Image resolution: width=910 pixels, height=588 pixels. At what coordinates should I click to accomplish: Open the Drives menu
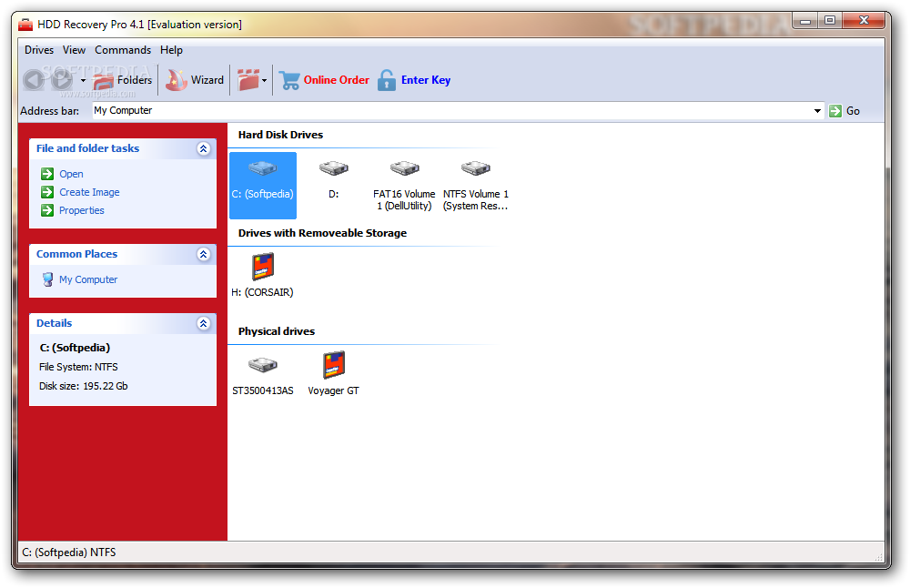point(39,50)
